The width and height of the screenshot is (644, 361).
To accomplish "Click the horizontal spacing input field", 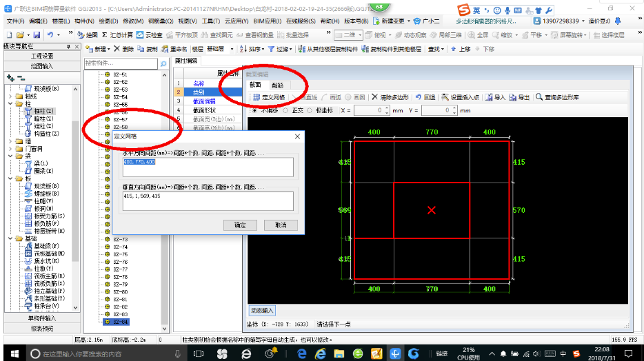I will [208, 167].
